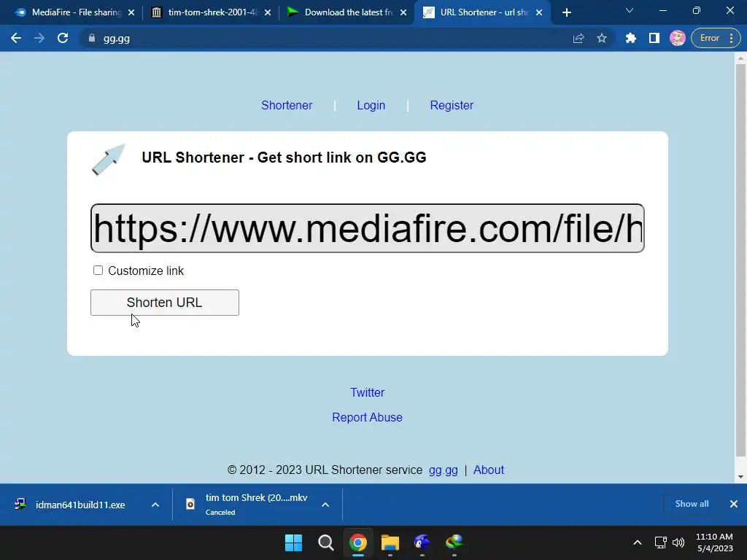Open a new browser tab
The width and height of the screenshot is (747, 560).
coord(566,12)
